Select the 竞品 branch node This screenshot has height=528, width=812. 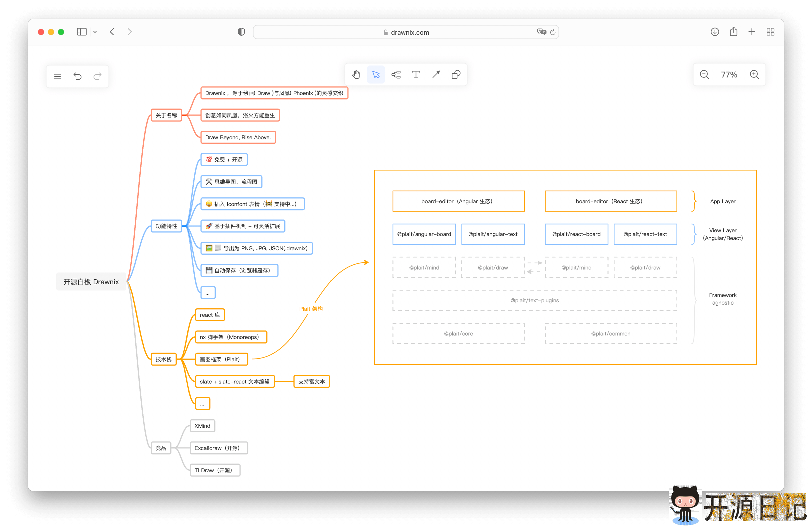pyautogui.click(x=161, y=448)
